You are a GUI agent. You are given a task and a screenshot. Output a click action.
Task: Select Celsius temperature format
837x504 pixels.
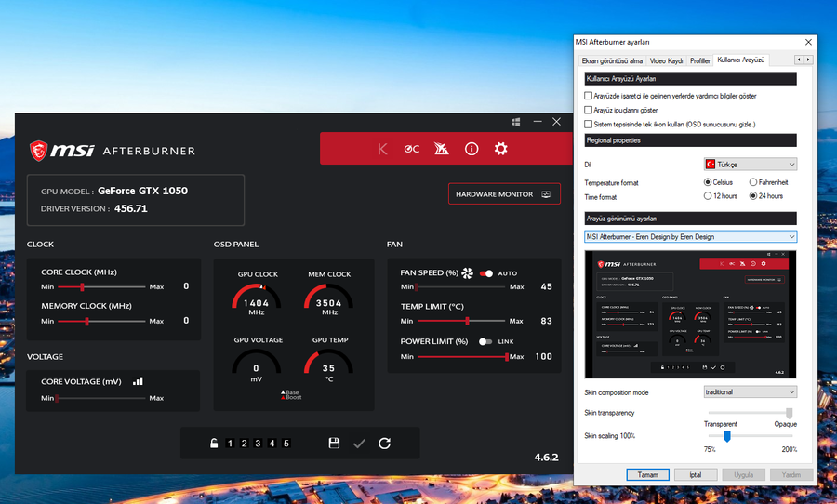click(x=708, y=182)
